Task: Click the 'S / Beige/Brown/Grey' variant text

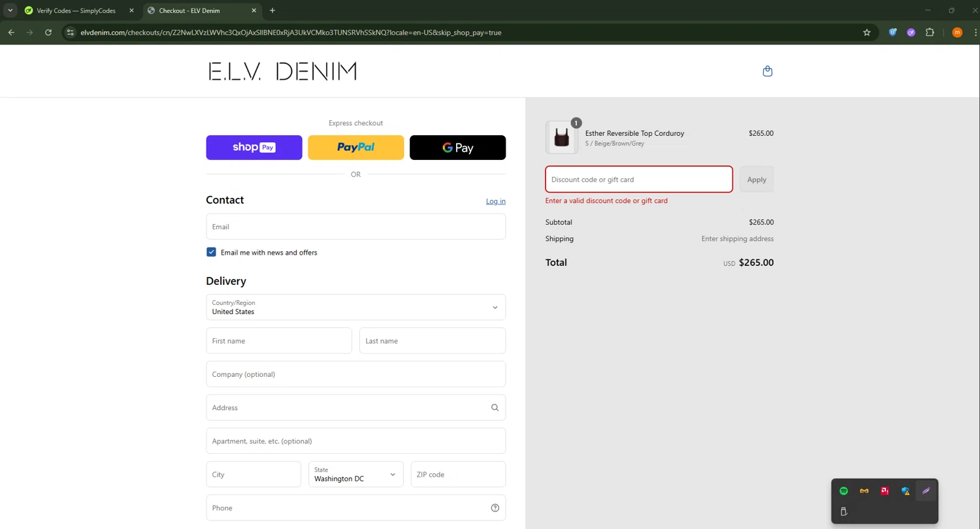Action: [615, 144]
